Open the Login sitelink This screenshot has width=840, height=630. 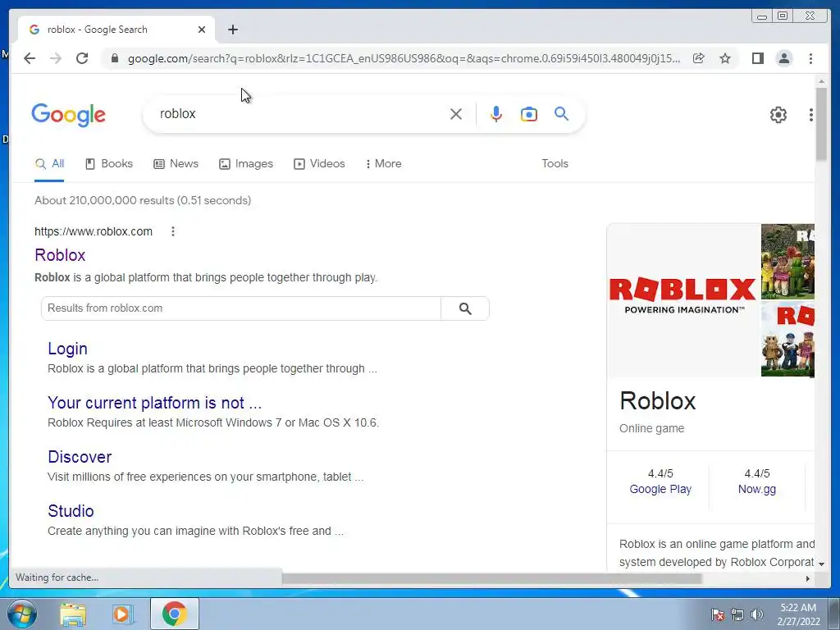tap(67, 349)
